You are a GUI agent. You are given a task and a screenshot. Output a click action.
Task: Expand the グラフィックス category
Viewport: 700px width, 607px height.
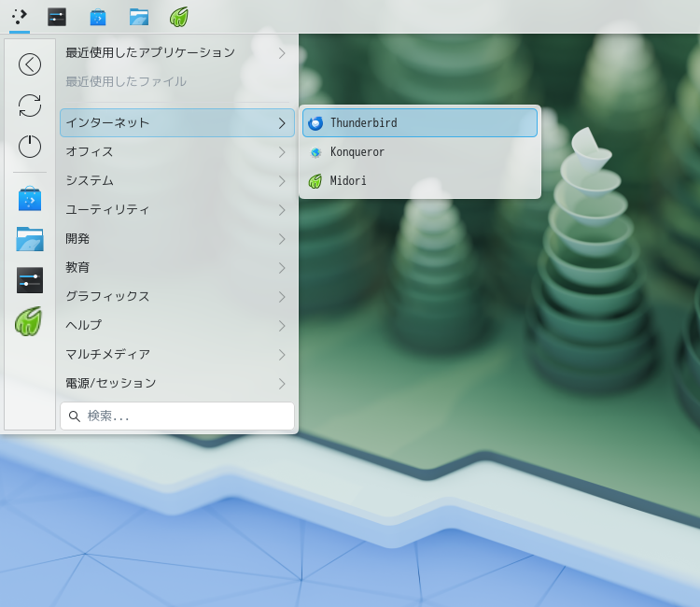pyautogui.click(x=177, y=297)
